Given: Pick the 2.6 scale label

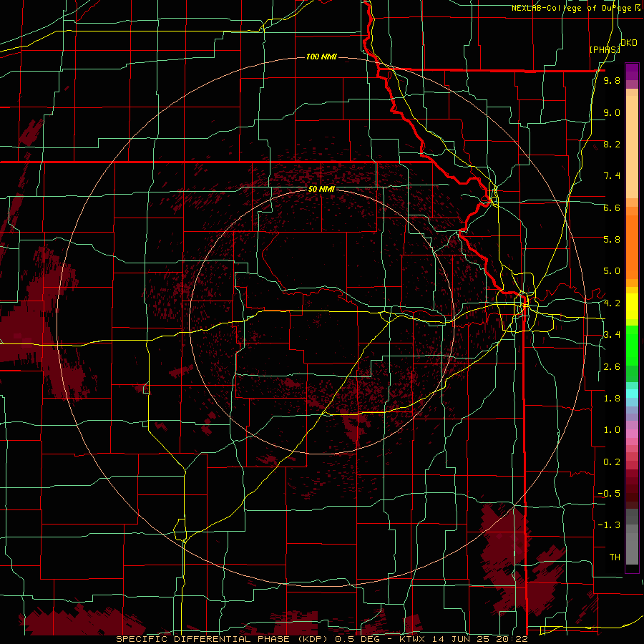Looking at the screenshot, I should click(x=612, y=367).
